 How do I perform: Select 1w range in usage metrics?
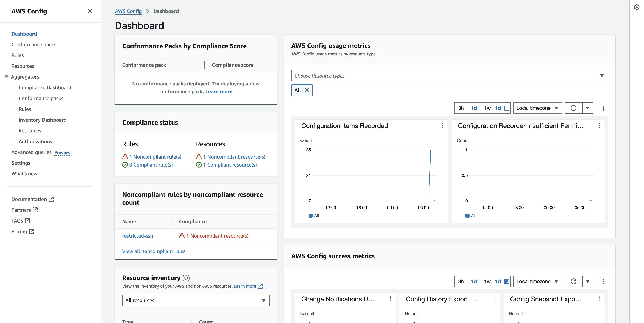(x=487, y=108)
